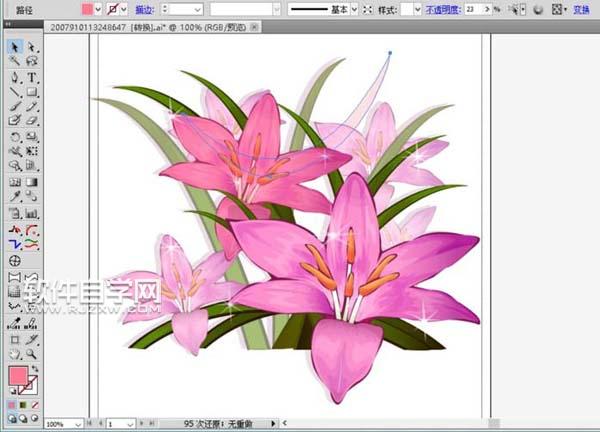Viewport: 600px width, 432px height.
Task: Open the 样式 graphic style dropdown
Action: (x=417, y=10)
